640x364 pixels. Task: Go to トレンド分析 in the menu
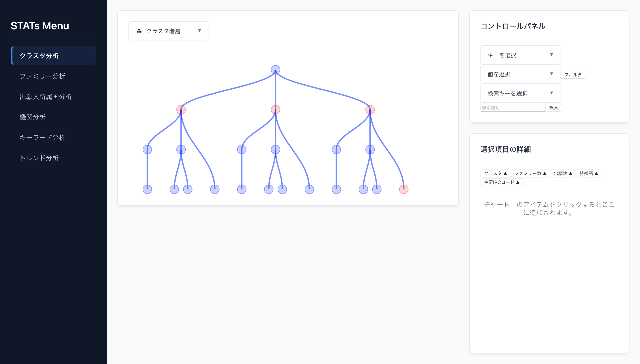coord(39,158)
